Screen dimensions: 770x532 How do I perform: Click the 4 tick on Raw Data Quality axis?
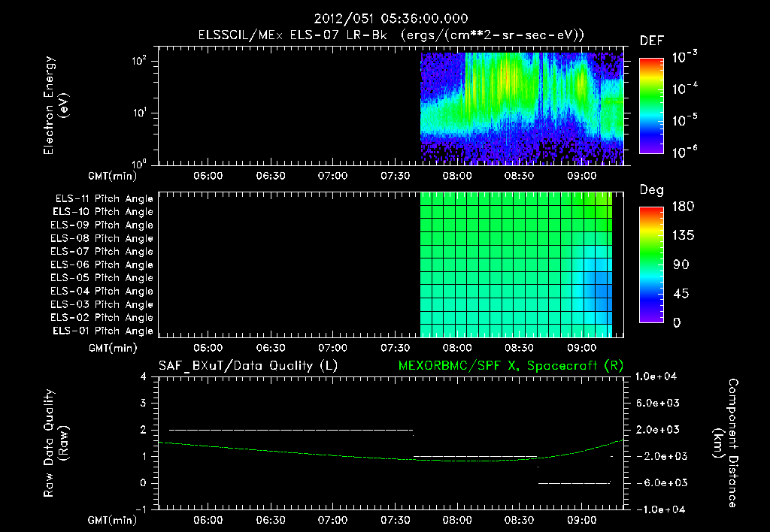[144, 376]
